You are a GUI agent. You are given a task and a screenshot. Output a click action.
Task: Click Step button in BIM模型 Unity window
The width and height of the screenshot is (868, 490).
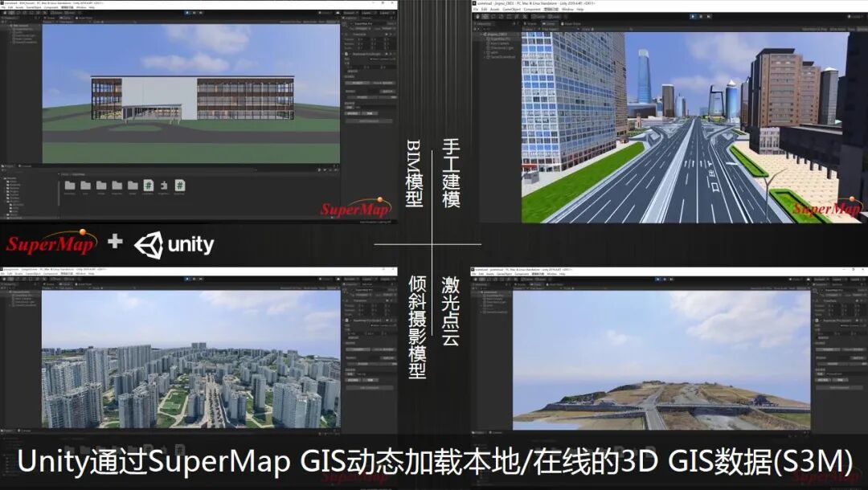click(201, 13)
